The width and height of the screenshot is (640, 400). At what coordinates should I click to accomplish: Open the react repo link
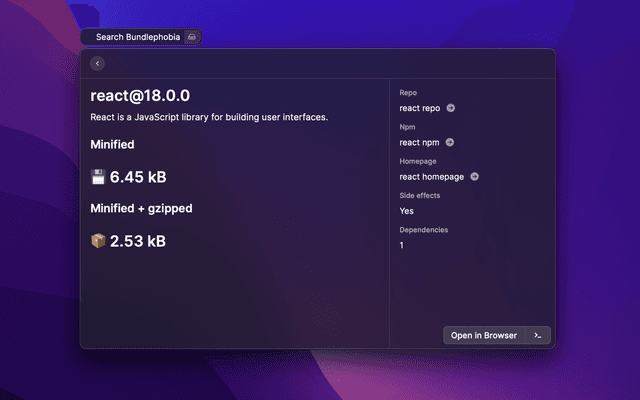click(x=420, y=108)
